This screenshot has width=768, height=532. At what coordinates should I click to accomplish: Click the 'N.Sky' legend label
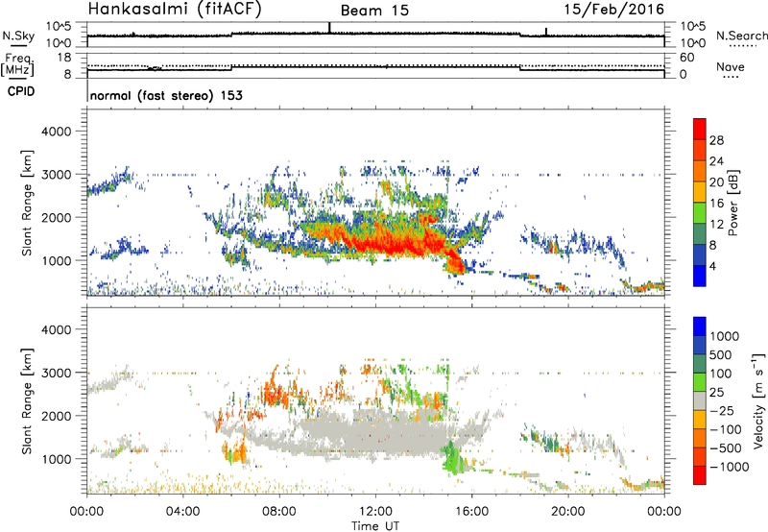(x=18, y=36)
